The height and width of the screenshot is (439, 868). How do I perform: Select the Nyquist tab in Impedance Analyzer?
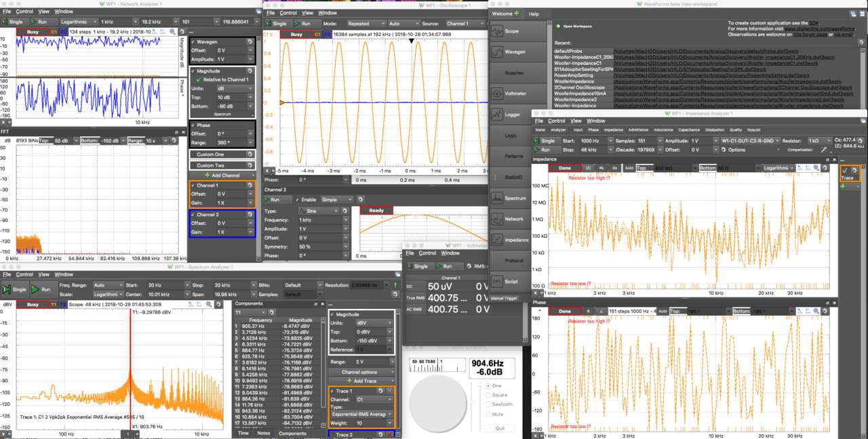pos(753,129)
